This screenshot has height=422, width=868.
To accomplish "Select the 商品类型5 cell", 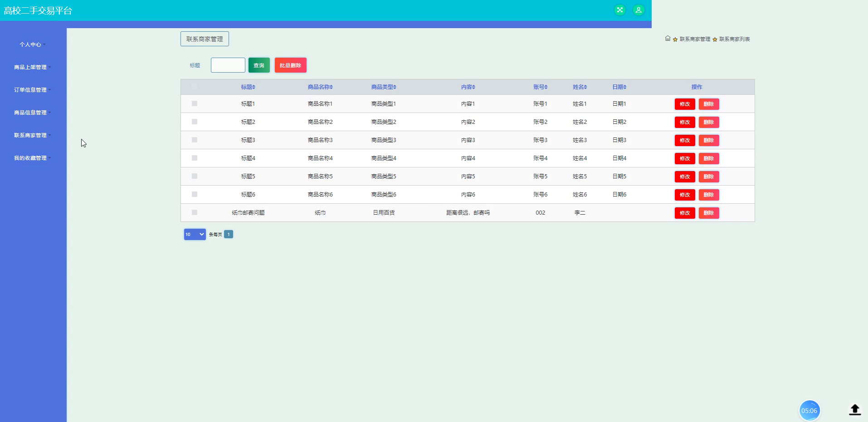I will 384,177.
